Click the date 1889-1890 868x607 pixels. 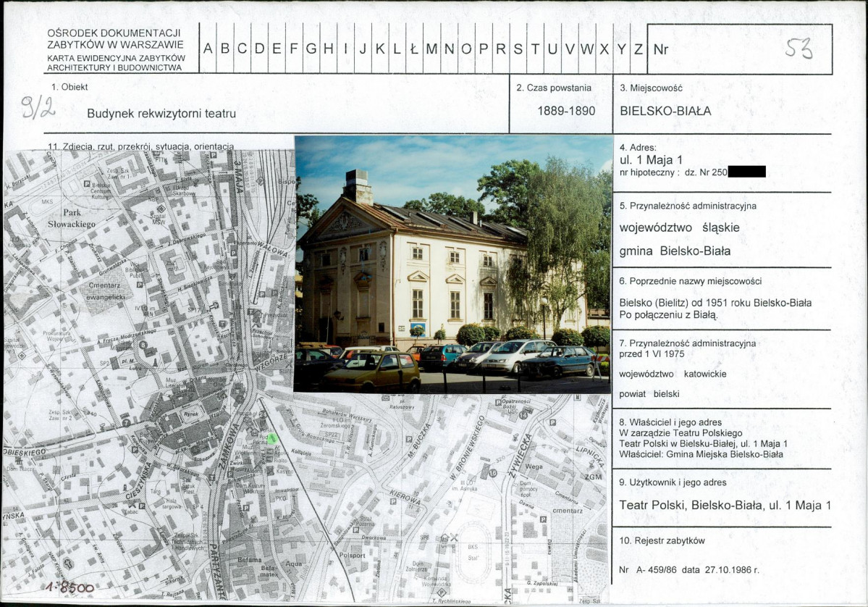[566, 111]
